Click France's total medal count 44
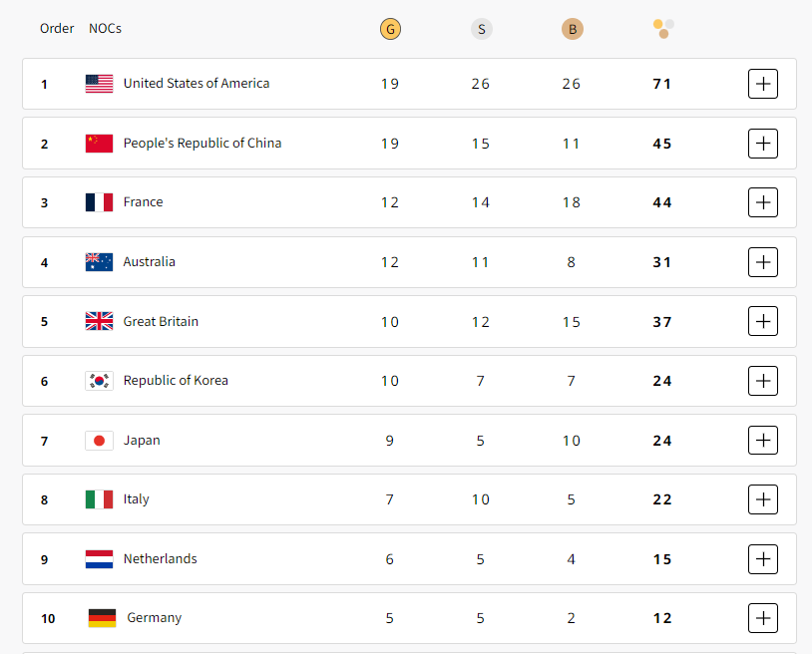Image resolution: width=812 pixels, height=654 pixels. tap(662, 202)
